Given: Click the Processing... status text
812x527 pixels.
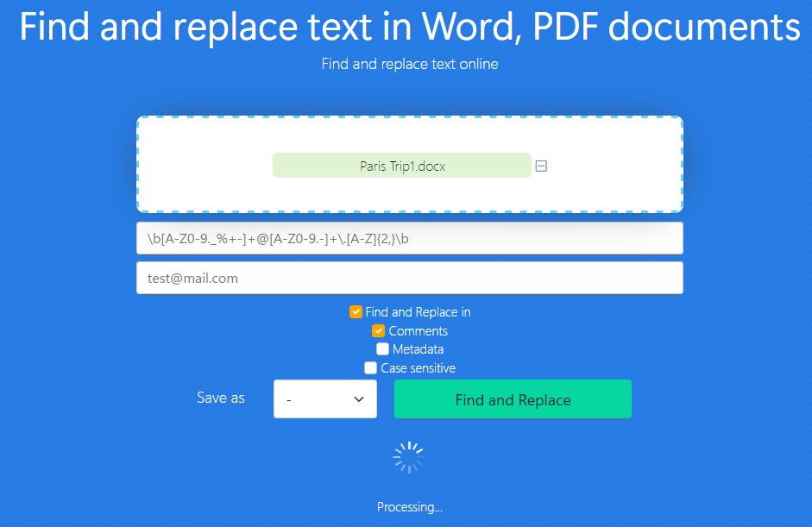Looking at the screenshot, I should click(x=409, y=507).
